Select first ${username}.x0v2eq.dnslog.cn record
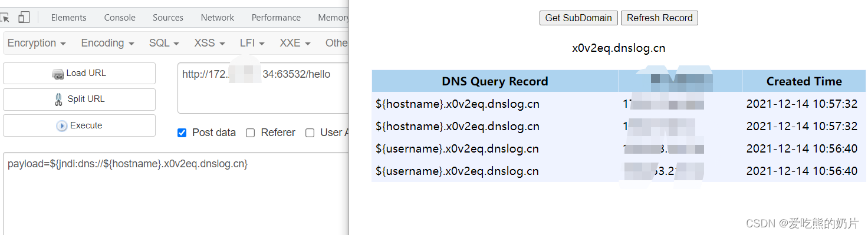 (x=458, y=149)
